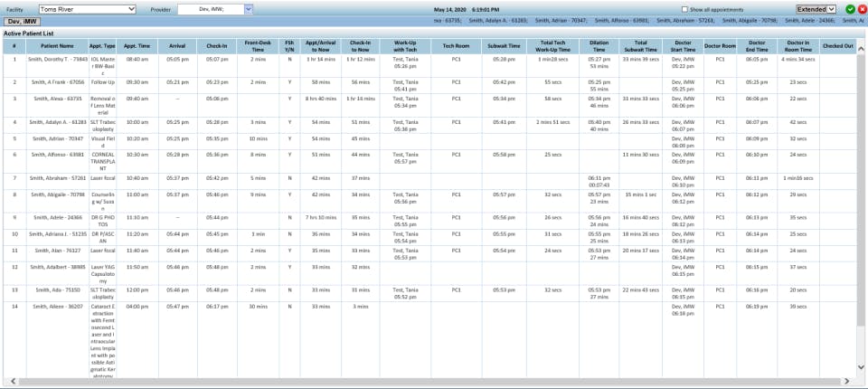Image resolution: width=868 pixels, height=389 pixels.
Task: Select patient Smith, Abraham - 57261 in list
Action: 58,178
